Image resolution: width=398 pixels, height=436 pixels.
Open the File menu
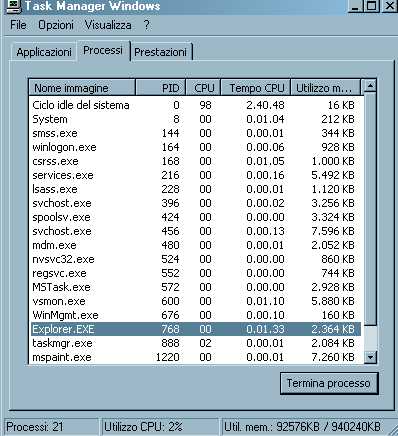click(18, 25)
